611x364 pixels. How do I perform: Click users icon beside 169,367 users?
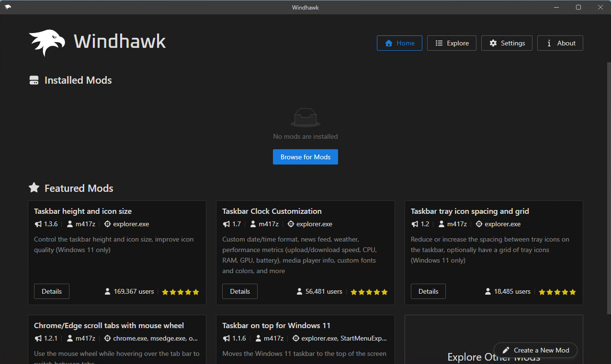click(x=108, y=291)
